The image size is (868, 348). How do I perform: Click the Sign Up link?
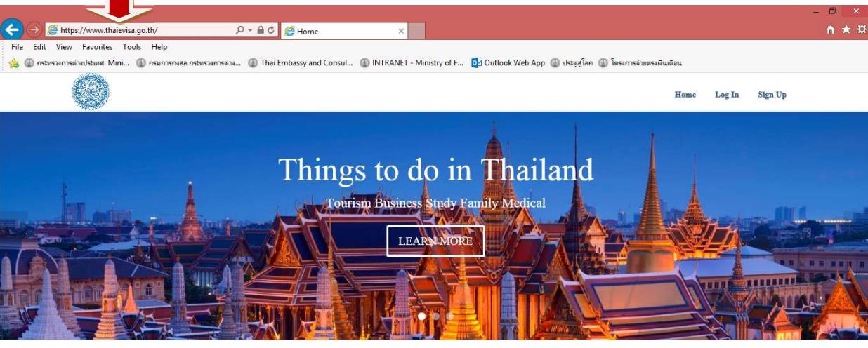(772, 95)
